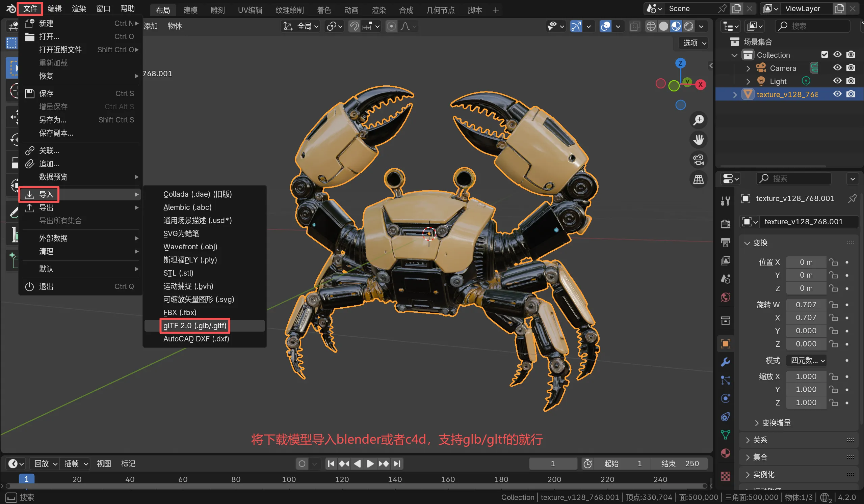Select 另存为 in the file menu
This screenshot has width=864, height=504.
[53, 120]
